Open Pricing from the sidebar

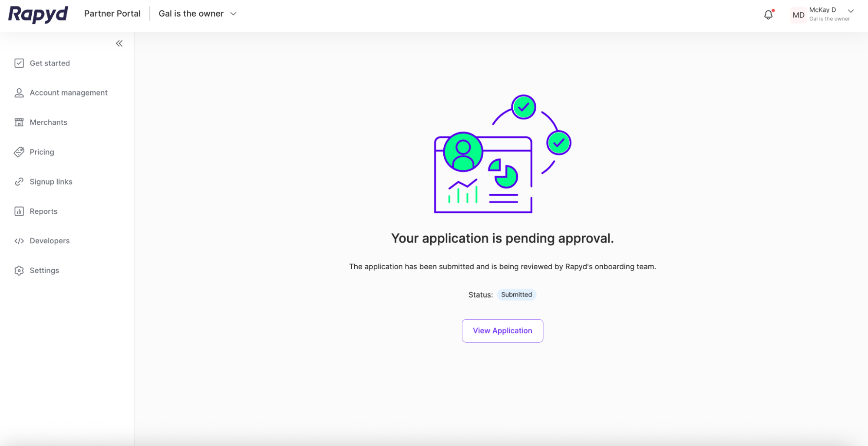tap(42, 152)
